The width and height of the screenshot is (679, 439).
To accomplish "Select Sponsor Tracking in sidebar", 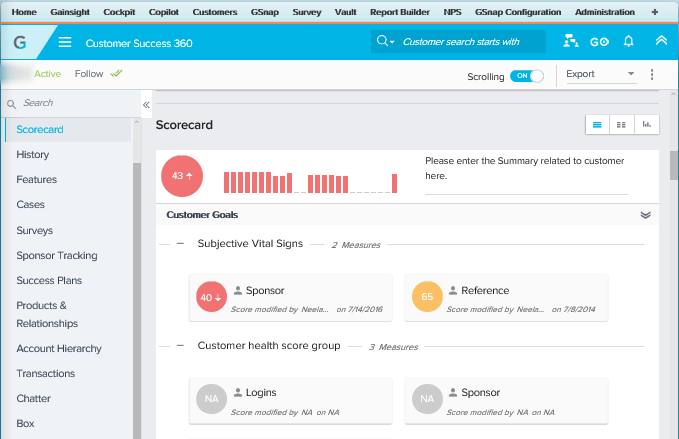I will [x=57, y=255].
